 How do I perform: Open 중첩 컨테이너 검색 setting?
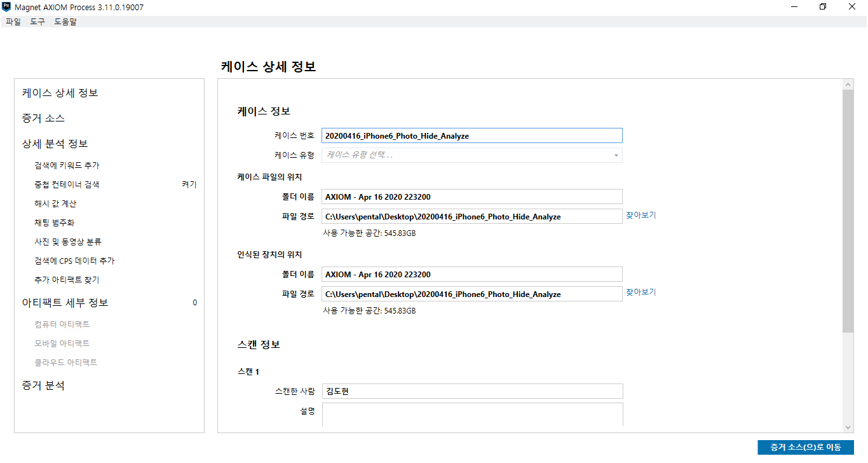pyautogui.click(x=67, y=184)
